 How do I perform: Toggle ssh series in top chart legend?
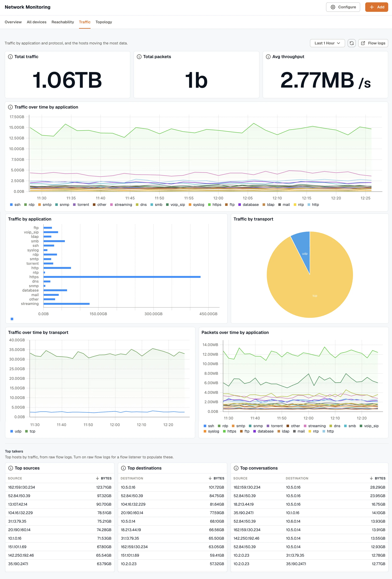[x=15, y=205]
